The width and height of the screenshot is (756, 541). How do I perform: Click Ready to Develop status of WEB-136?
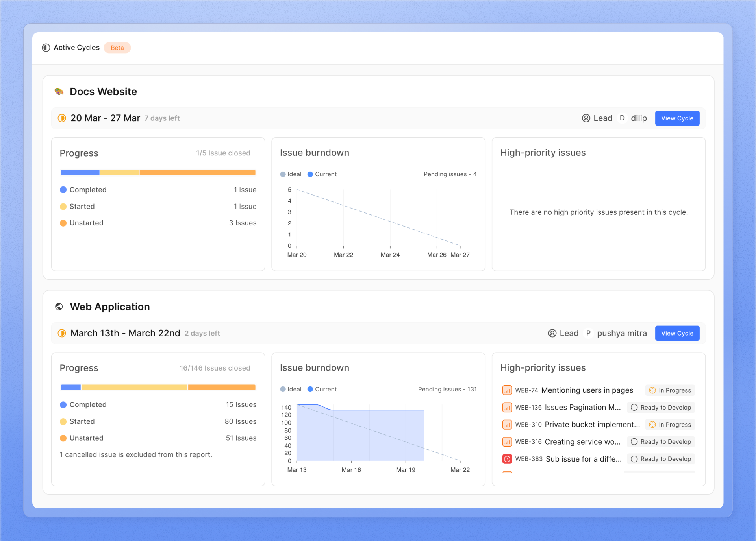tap(661, 408)
